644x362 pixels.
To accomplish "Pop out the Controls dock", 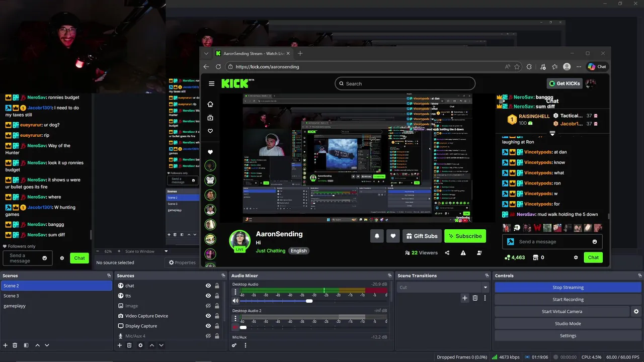I will click(640, 276).
